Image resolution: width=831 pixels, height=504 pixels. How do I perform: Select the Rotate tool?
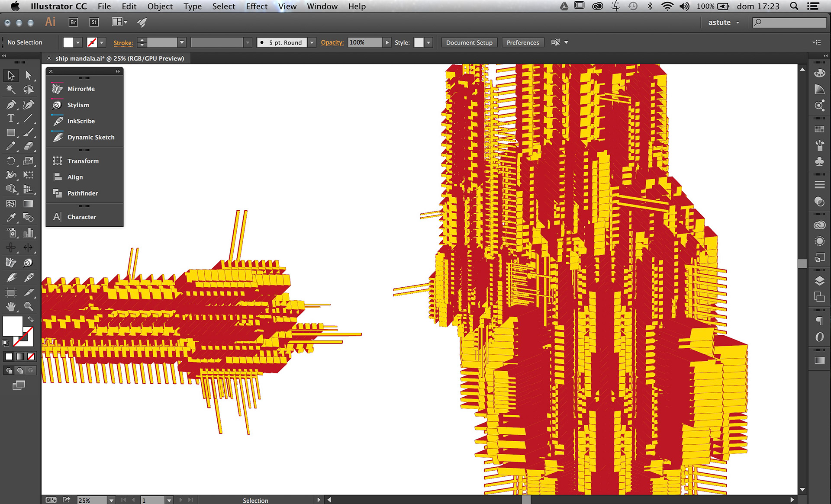[x=11, y=161]
